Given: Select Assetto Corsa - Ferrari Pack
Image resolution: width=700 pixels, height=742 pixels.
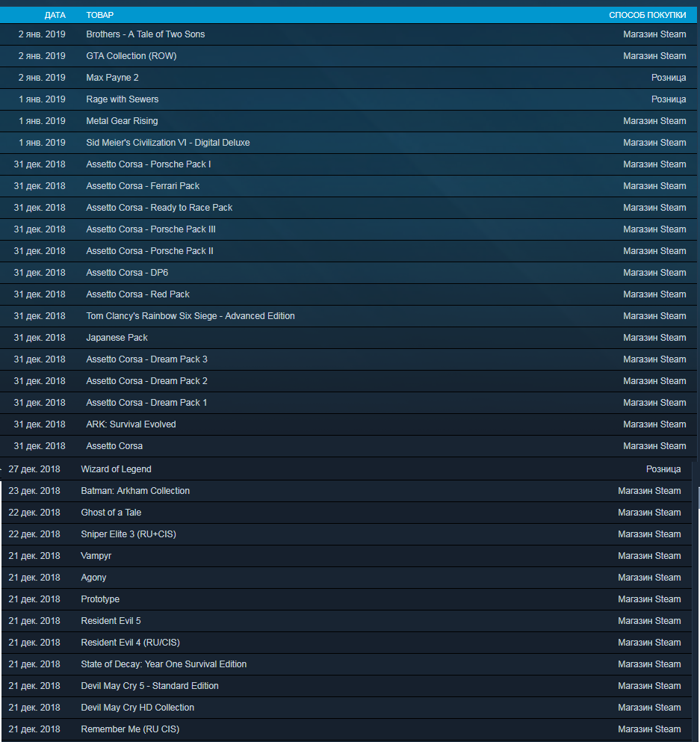Looking at the screenshot, I should tap(143, 186).
